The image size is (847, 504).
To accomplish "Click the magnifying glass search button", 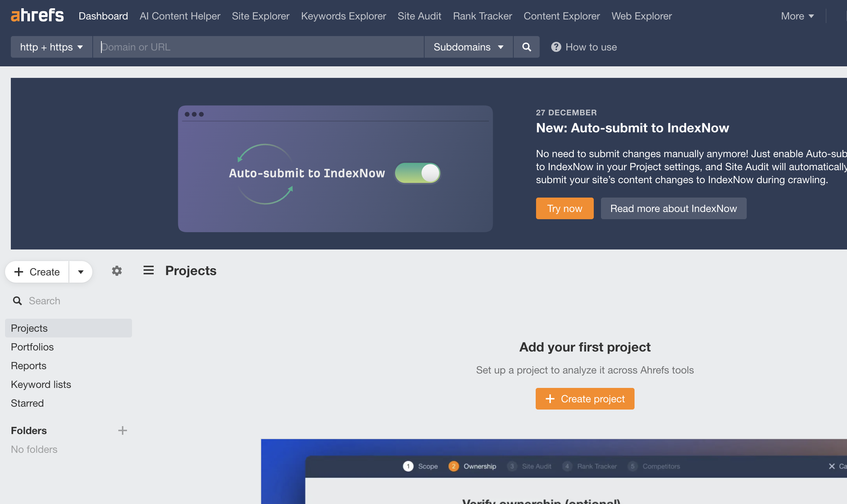I will click(526, 47).
